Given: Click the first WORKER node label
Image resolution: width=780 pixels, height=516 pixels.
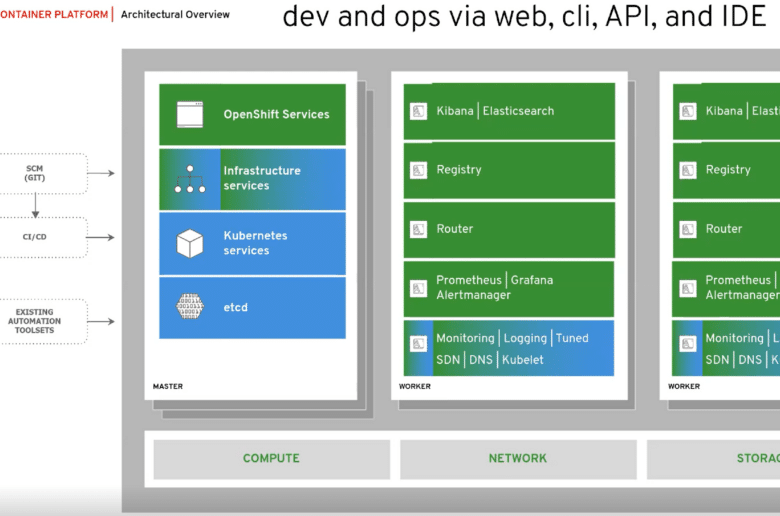Looking at the screenshot, I should (414, 386).
